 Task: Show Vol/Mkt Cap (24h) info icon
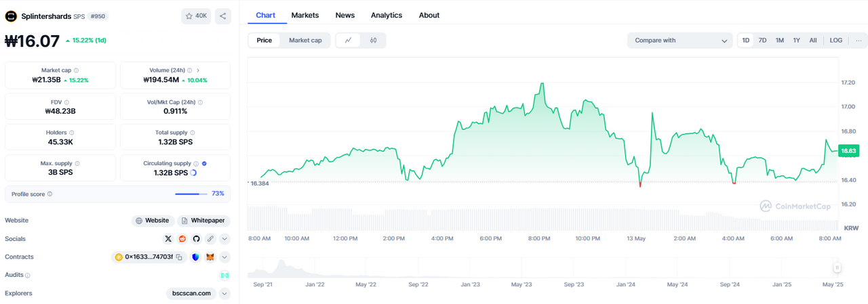click(201, 102)
